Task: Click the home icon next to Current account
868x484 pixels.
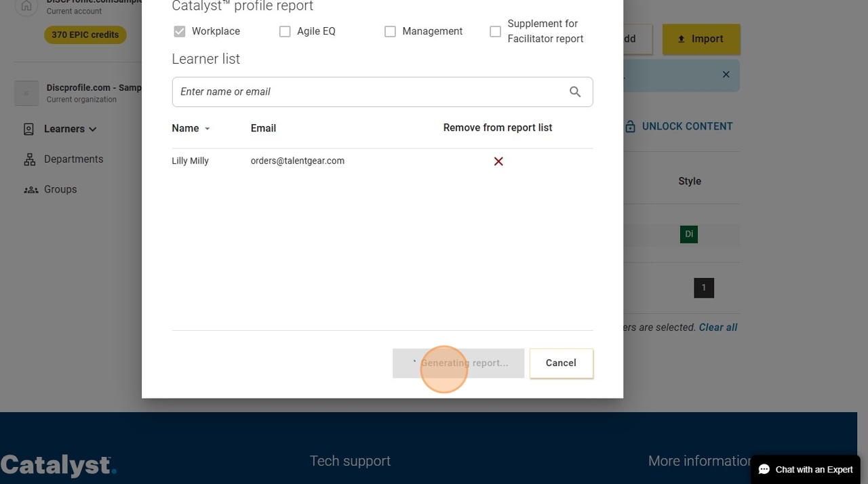Action: [x=26, y=7]
